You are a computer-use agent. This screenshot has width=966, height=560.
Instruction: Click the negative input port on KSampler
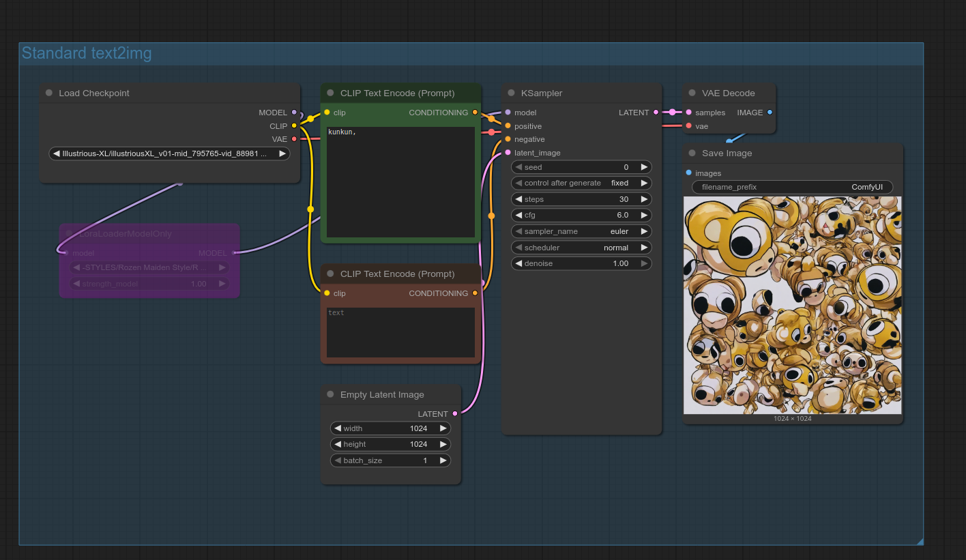click(x=508, y=139)
